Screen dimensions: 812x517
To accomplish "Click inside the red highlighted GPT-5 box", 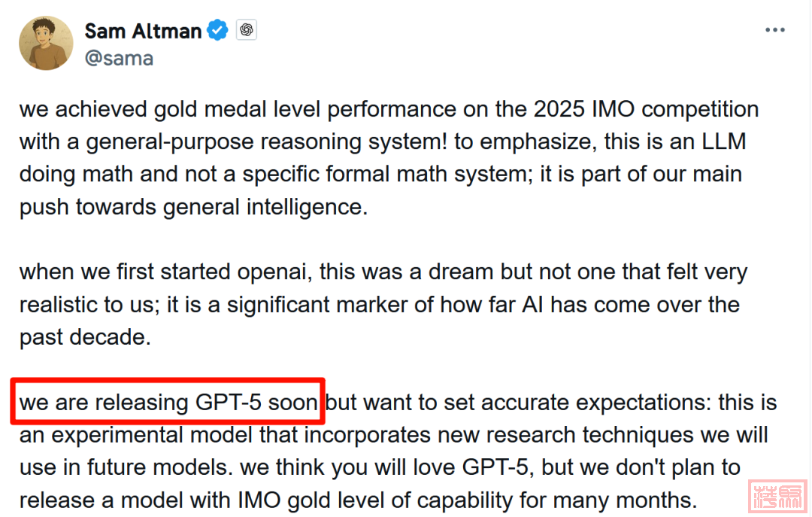I will pyautogui.click(x=168, y=401).
